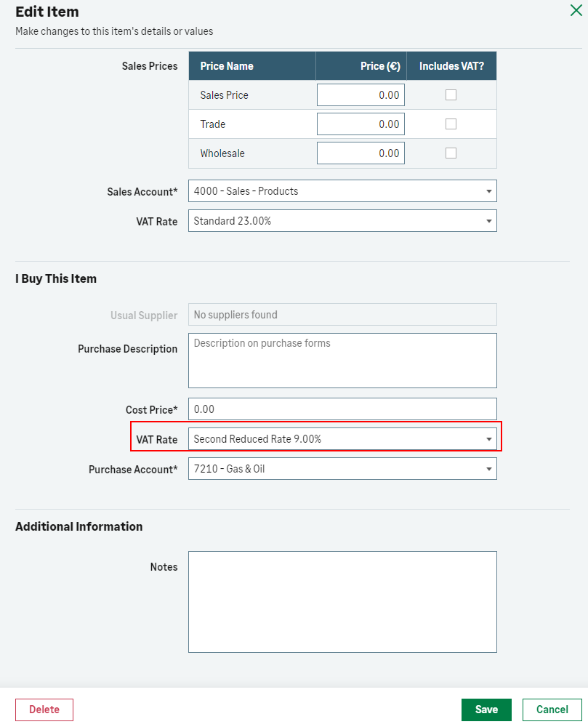Image resolution: width=588 pixels, height=727 pixels.
Task: Click the red Delete button
Action: tap(44, 710)
